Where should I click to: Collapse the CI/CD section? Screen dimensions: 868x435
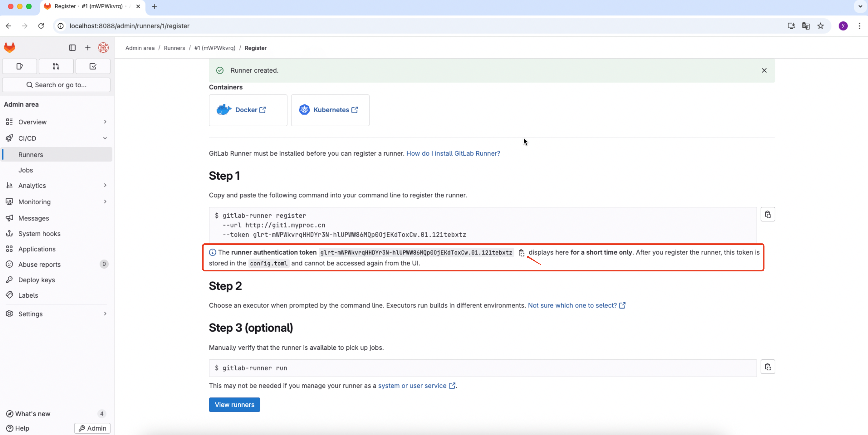(105, 138)
